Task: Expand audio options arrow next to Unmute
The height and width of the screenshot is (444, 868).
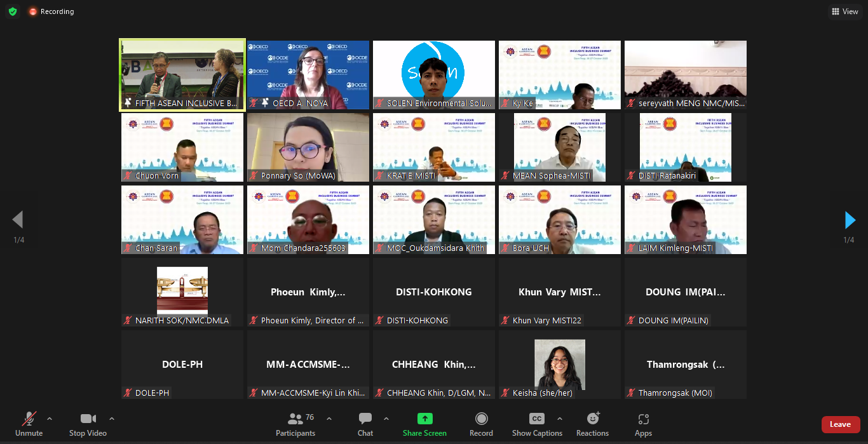Action: 50,419
